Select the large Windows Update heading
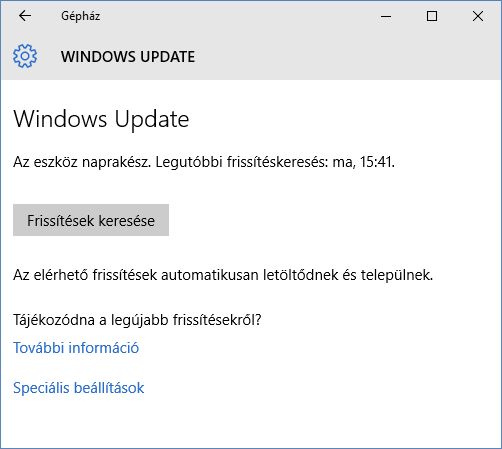This screenshot has width=502, height=449. coord(101,119)
